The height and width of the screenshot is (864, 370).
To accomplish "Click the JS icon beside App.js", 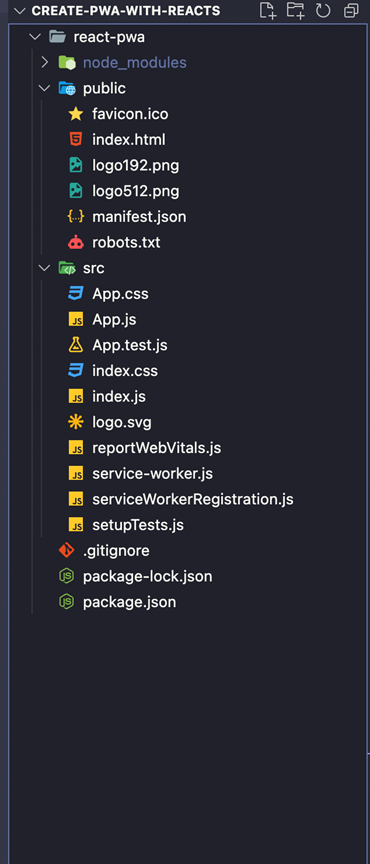I will [76, 320].
